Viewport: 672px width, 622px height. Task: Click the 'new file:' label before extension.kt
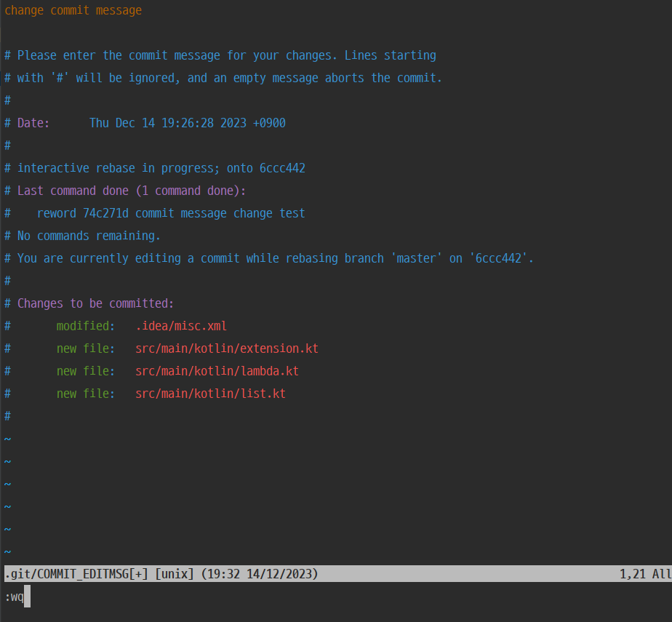[x=86, y=349]
